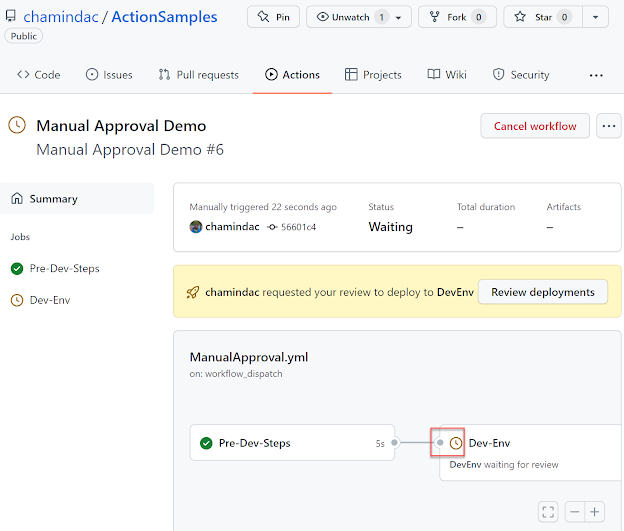Viewport: 624px width, 531px height.
Task: Click the "Manual Approval Demo #6" subtitle
Action: click(130, 150)
